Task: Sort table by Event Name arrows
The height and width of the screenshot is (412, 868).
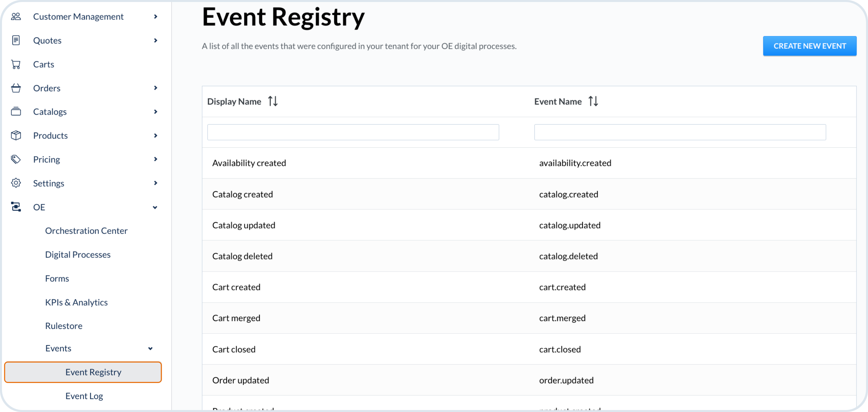Action: 593,101
